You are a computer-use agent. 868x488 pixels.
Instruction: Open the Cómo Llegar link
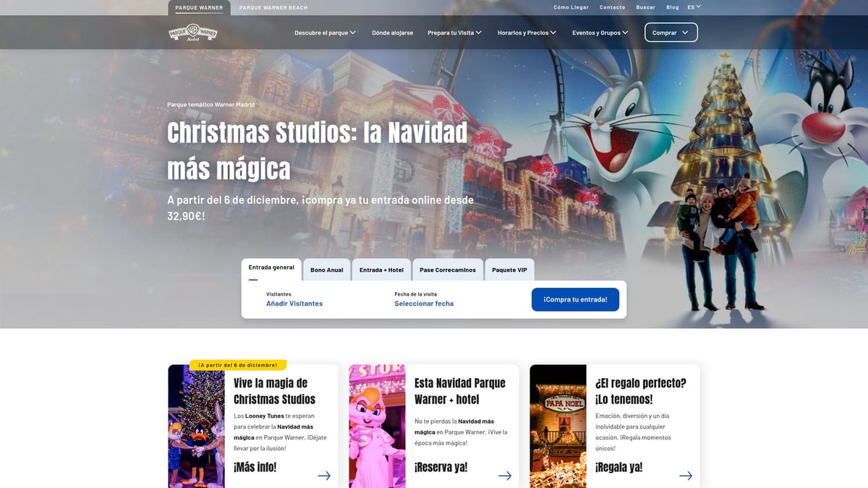[x=571, y=7]
